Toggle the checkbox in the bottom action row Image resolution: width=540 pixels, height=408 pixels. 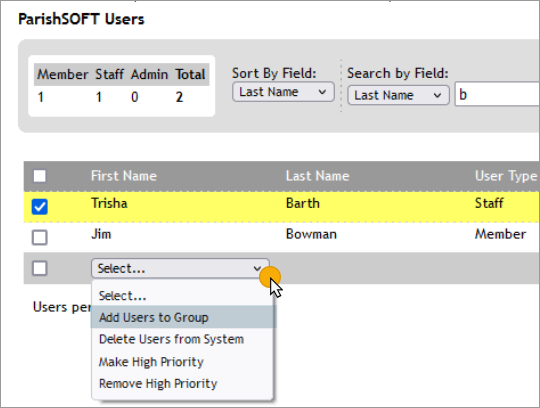40,268
